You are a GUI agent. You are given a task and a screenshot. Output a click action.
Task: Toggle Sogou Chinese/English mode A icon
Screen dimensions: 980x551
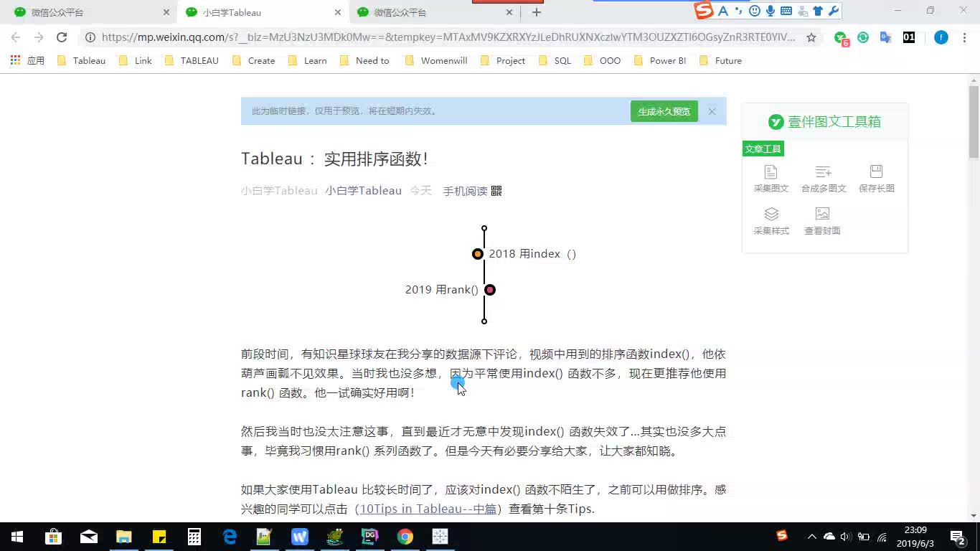coord(723,11)
